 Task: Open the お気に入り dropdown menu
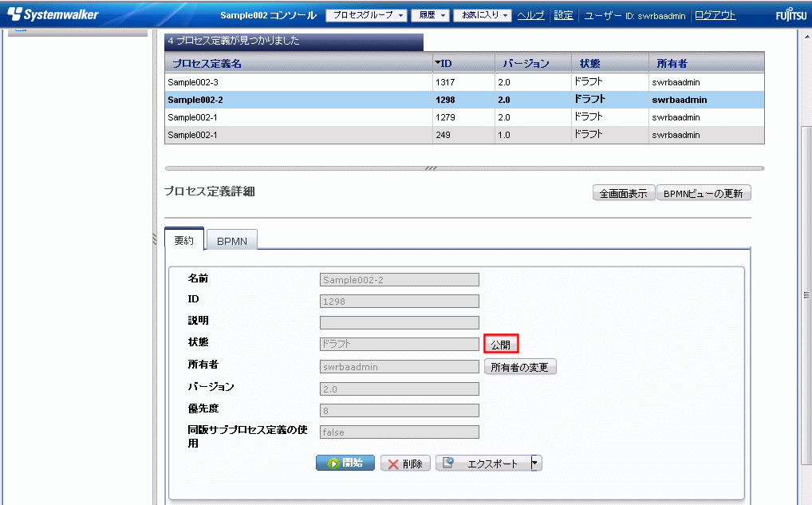point(482,15)
